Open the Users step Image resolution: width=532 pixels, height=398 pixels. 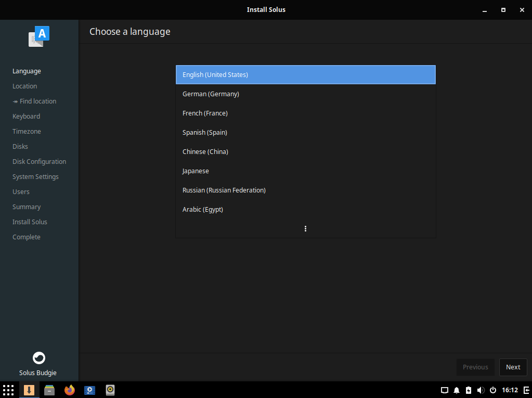tap(21, 191)
